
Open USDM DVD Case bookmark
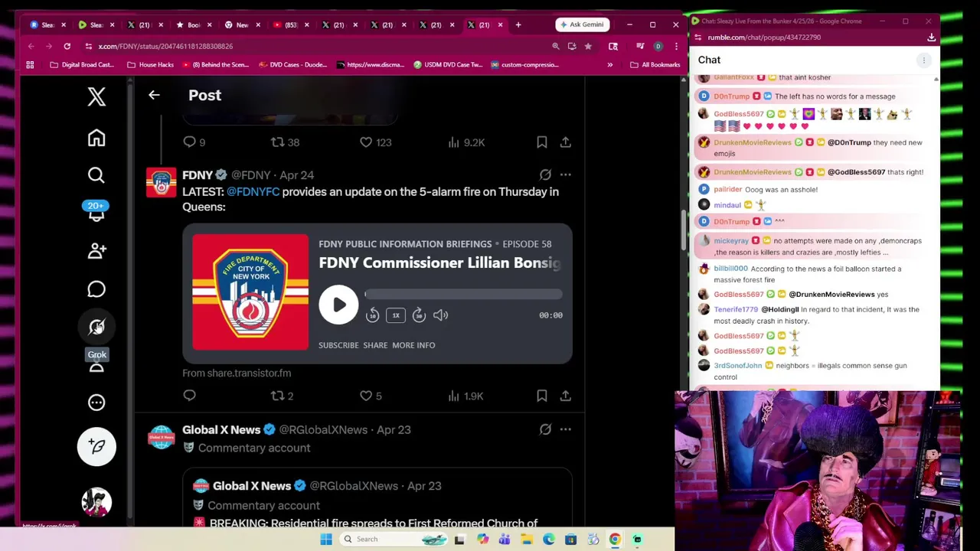click(x=446, y=64)
